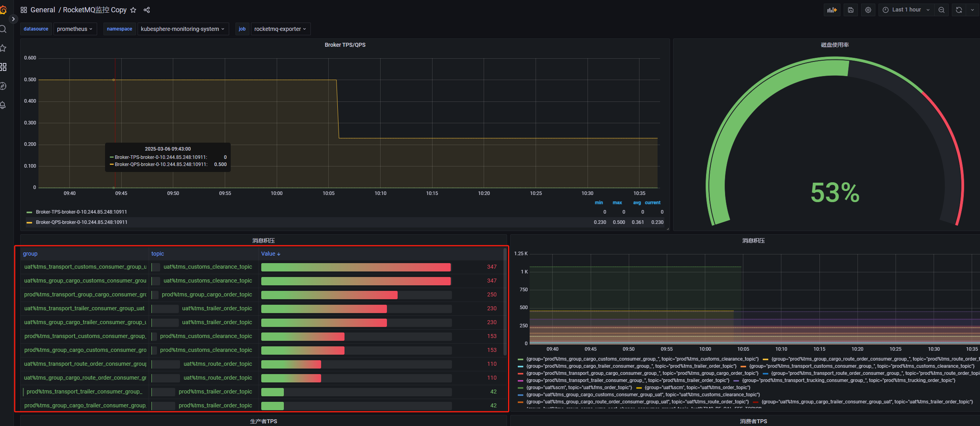Sort the table by topic column
980x426 pixels.
tap(157, 254)
